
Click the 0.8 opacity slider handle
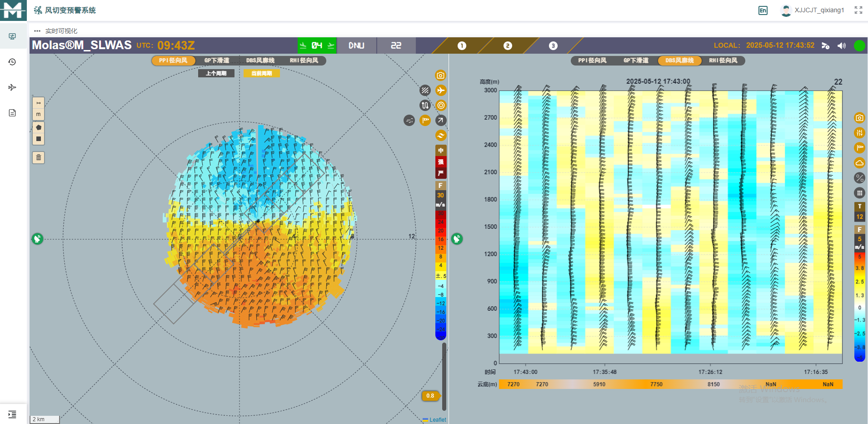click(430, 396)
